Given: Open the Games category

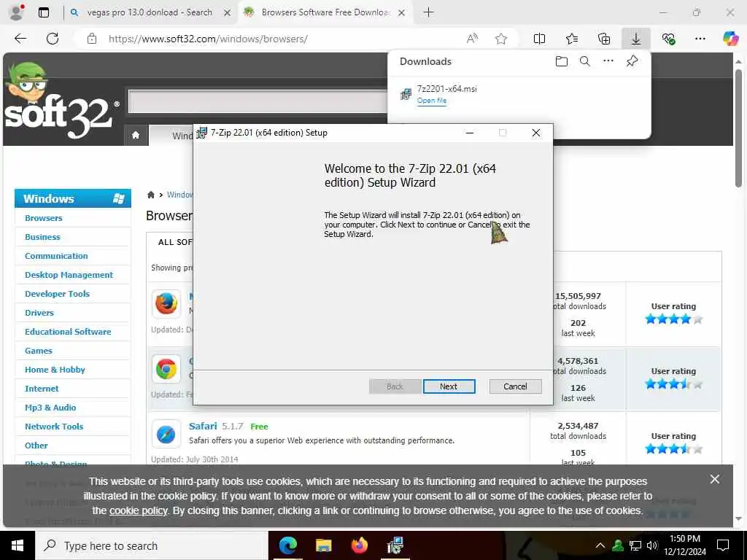Looking at the screenshot, I should (39, 351).
